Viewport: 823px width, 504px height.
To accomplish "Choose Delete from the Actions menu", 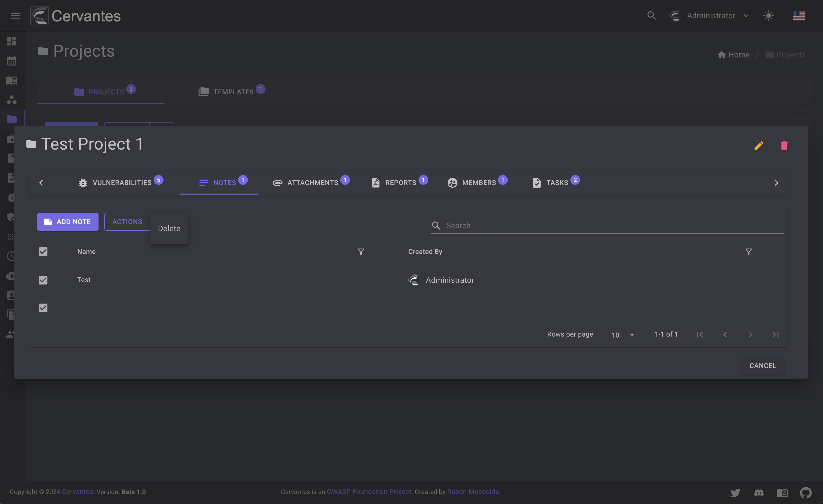I will pyautogui.click(x=169, y=229).
